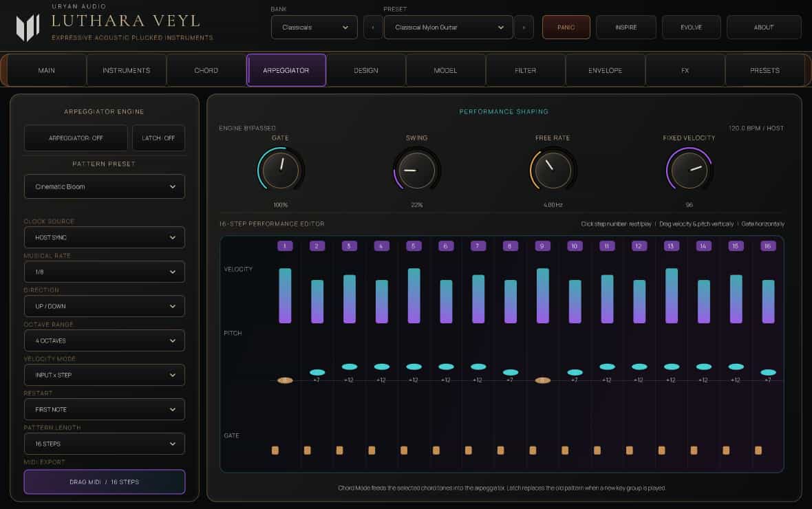Image resolution: width=812 pixels, height=509 pixels.
Task: Open Clock Source dropdown Host Sync
Action: [104, 237]
